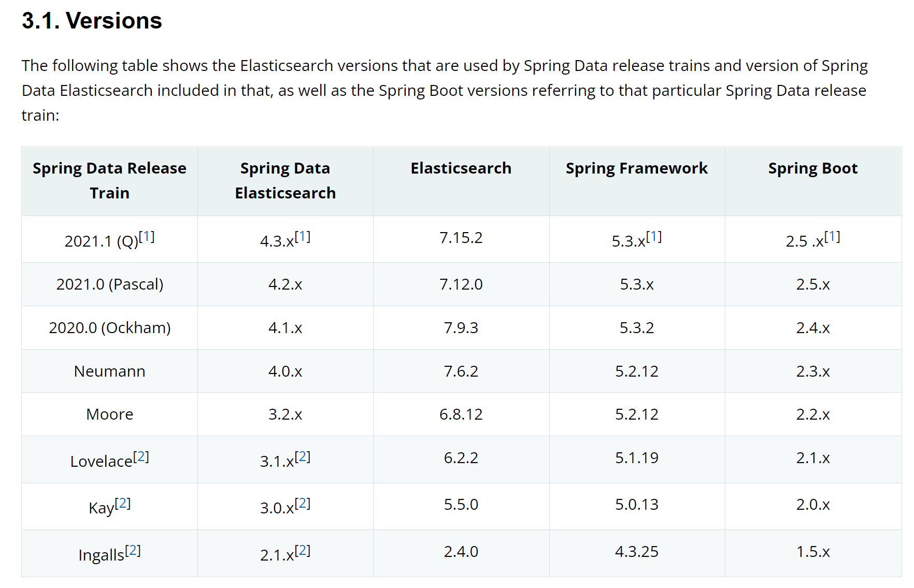Image resolution: width=914 pixels, height=588 pixels.
Task: Click footnote [1] link beside 2021.1 (Q)
Action: pos(147,237)
